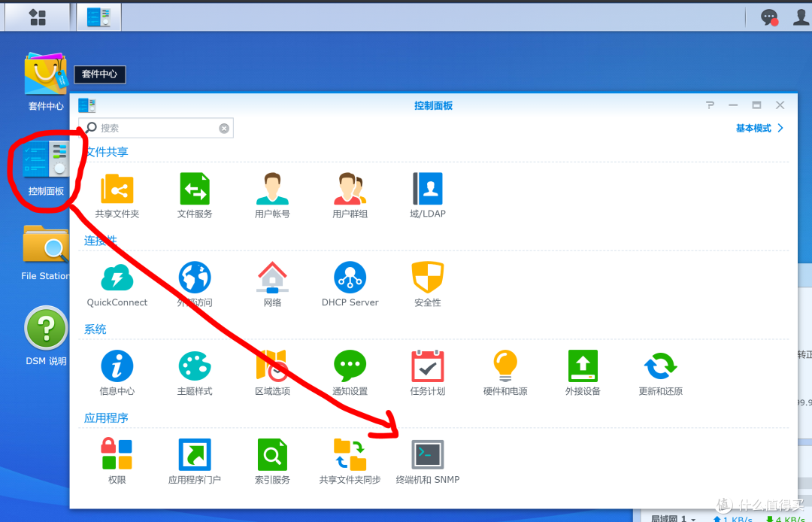812x522 pixels.
Task: Select the Control Panel taskbar button
Action: (99, 17)
